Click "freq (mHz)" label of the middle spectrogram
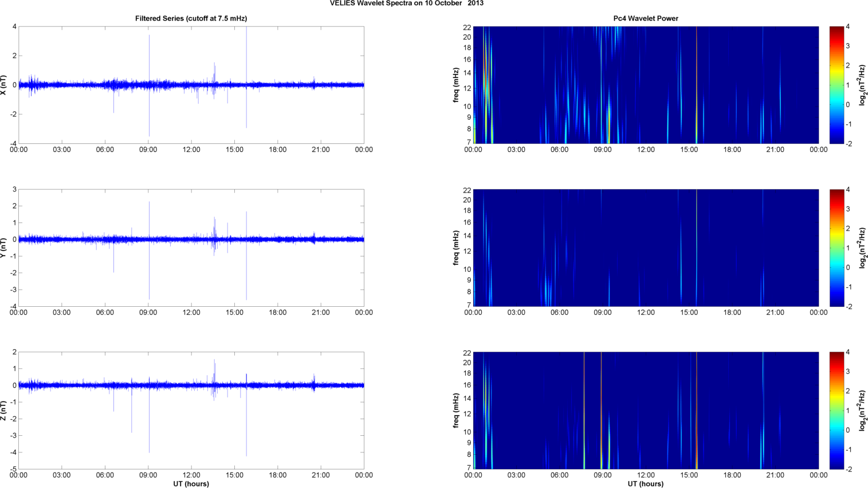Viewport: 868px width, 488px height. (456, 248)
